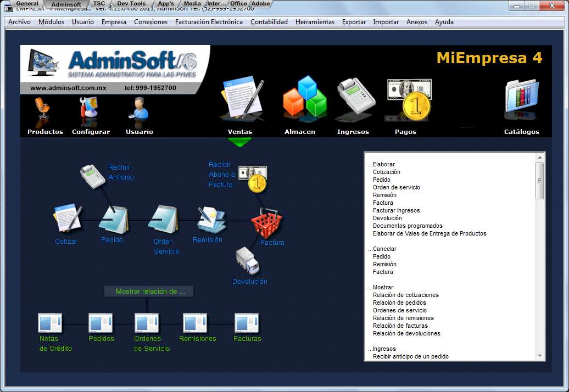Open the Usuario person icon
569x392 pixels.
click(x=139, y=109)
